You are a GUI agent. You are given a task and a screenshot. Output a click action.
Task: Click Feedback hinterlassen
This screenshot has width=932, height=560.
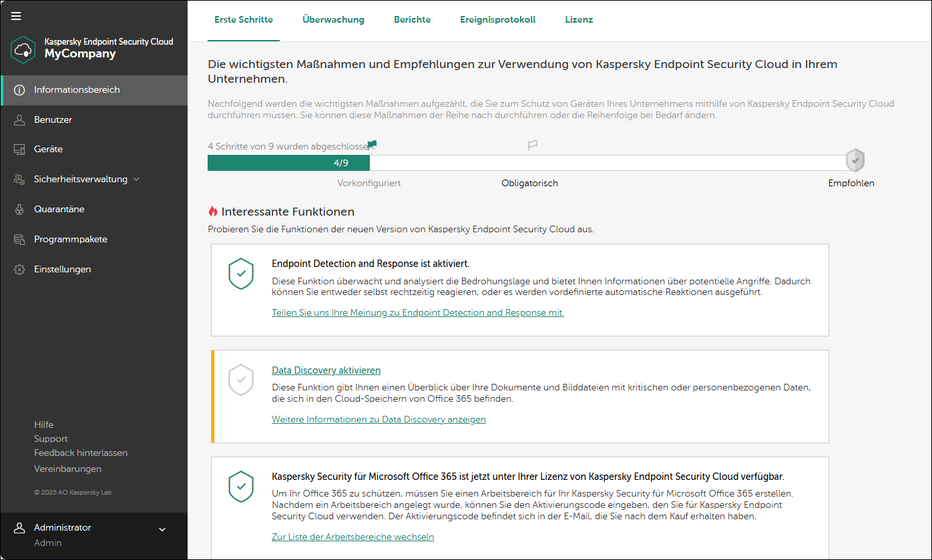[81, 453]
